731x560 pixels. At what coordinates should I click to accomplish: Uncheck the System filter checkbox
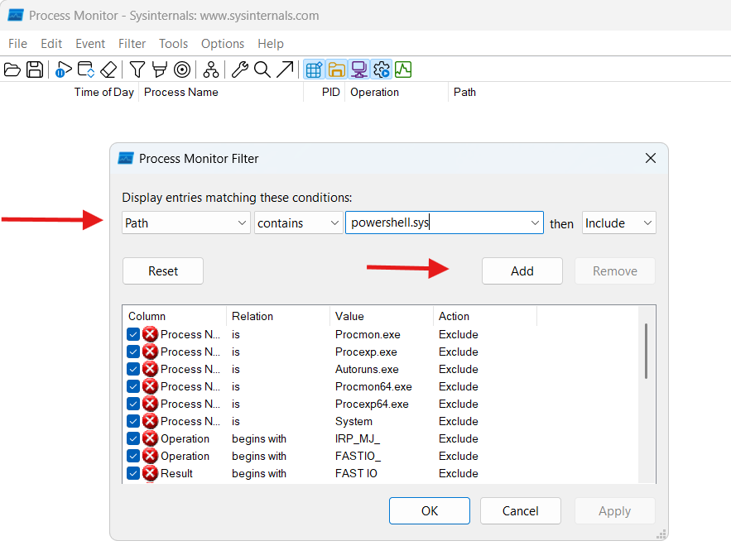click(x=132, y=421)
